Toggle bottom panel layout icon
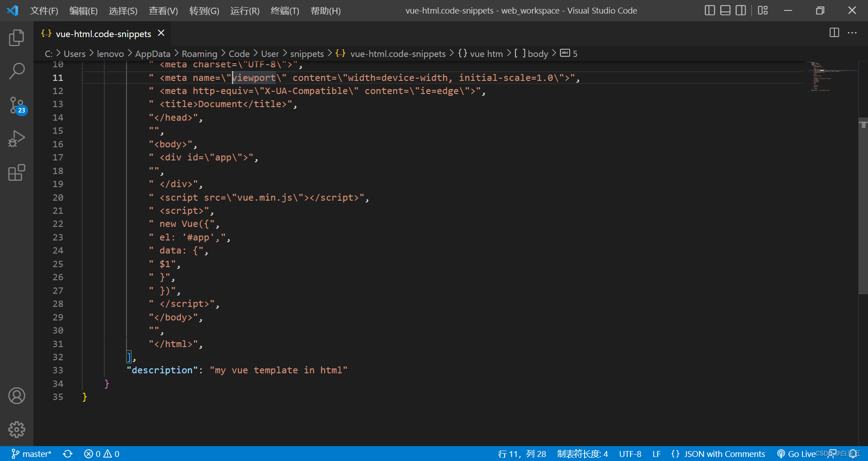The image size is (868, 461). (725, 10)
